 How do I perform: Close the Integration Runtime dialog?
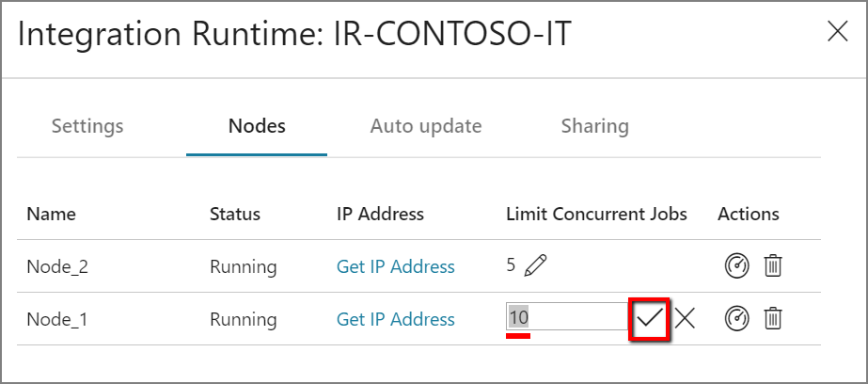click(x=837, y=31)
